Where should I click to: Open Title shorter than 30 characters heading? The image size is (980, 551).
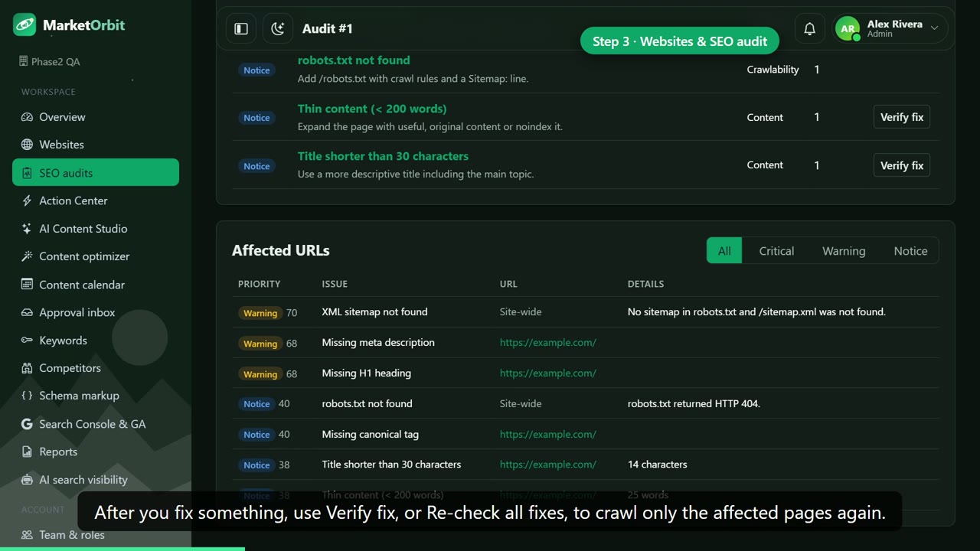pos(383,156)
